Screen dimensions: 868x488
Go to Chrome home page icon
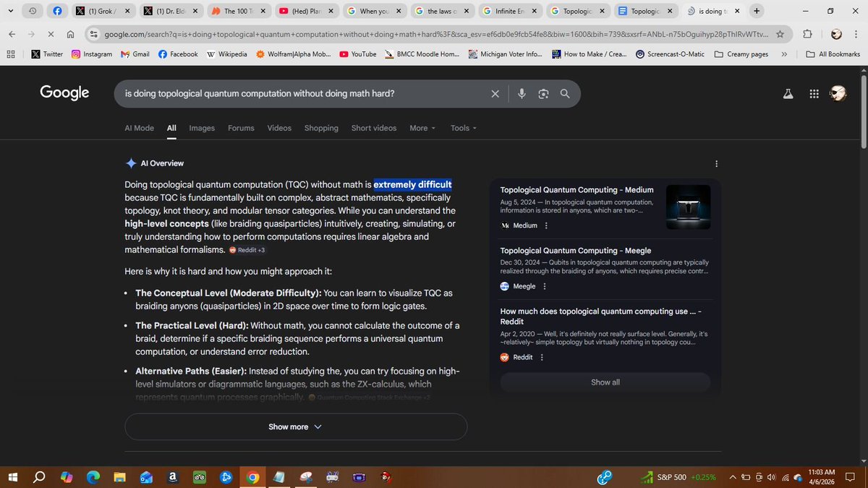70,34
